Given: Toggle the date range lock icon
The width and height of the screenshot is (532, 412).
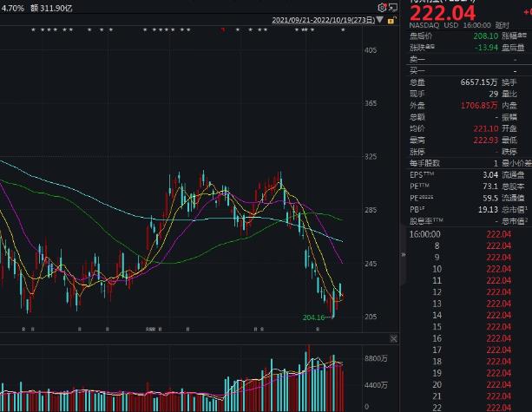Looking at the screenshot, I should coord(391,20).
